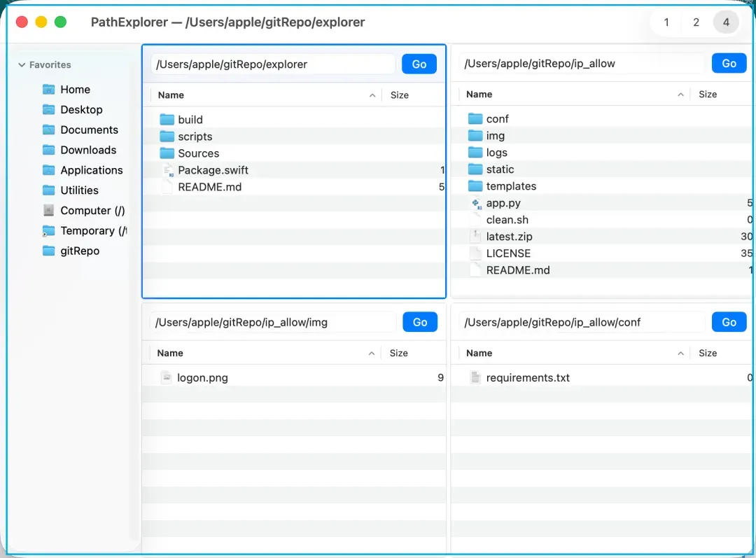Click the conf folder icon
This screenshot has height=558, width=756.
click(x=475, y=118)
